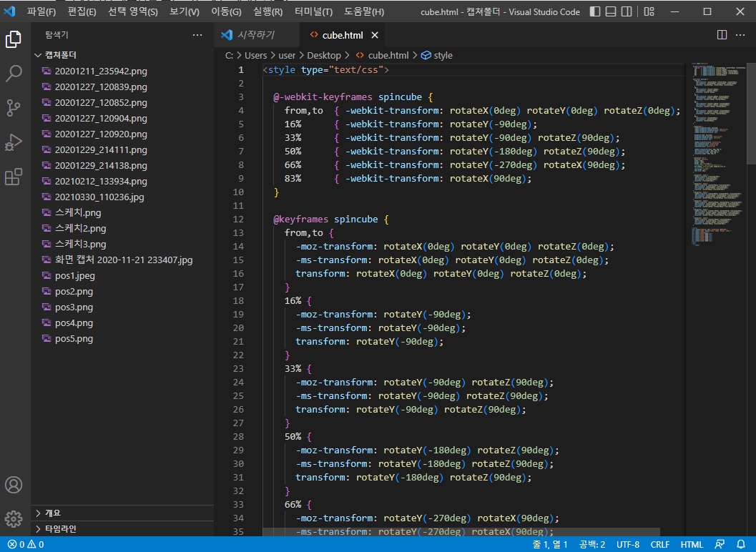The width and height of the screenshot is (756, 552).
Task: Open file 화면 캡처 2020-11-21 233407.jpg
Action: (122, 260)
